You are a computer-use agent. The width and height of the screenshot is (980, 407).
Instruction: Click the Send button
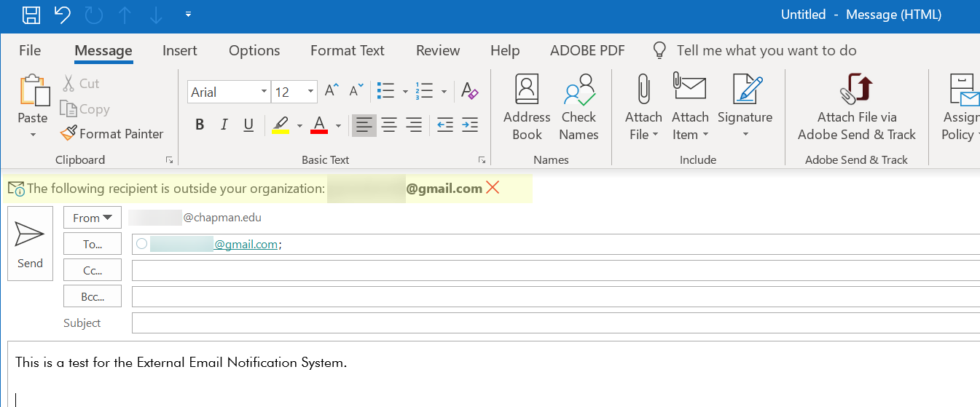(x=30, y=243)
